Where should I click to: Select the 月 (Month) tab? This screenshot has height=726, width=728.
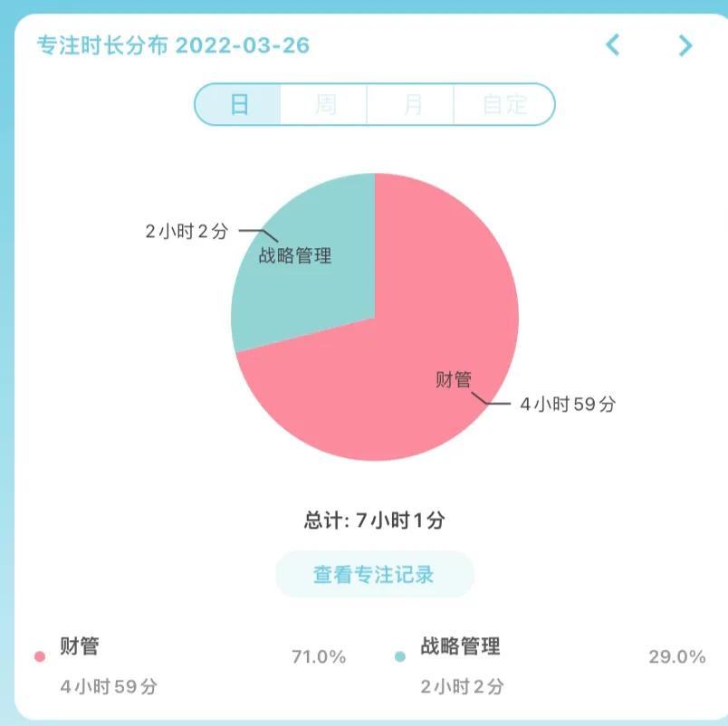coord(413,104)
